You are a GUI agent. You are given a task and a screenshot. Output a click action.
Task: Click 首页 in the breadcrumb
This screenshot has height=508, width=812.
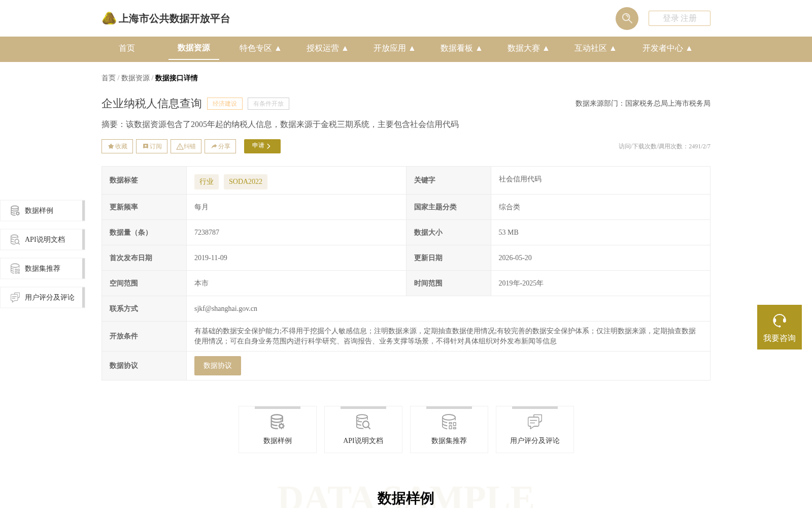pos(109,78)
